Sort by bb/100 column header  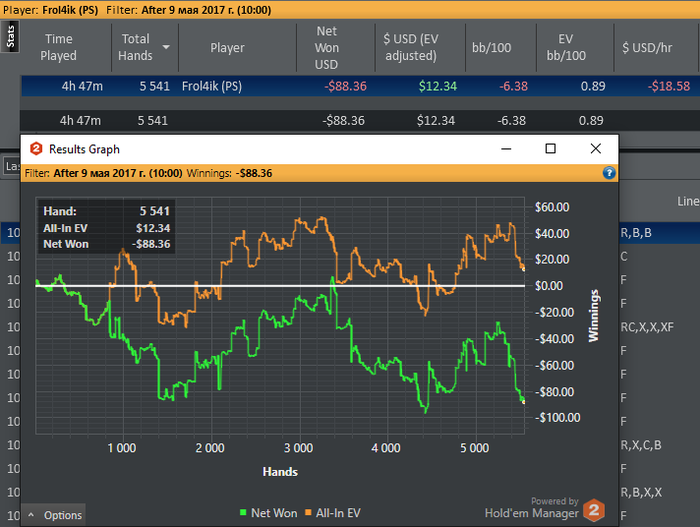492,48
